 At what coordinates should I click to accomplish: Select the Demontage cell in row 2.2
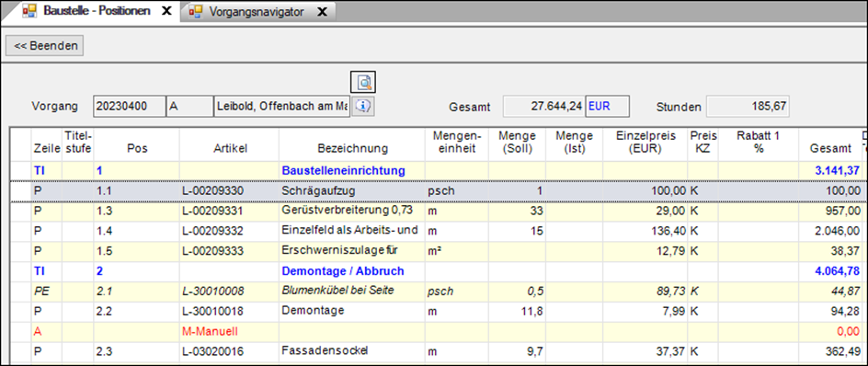[x=352, y=311]
